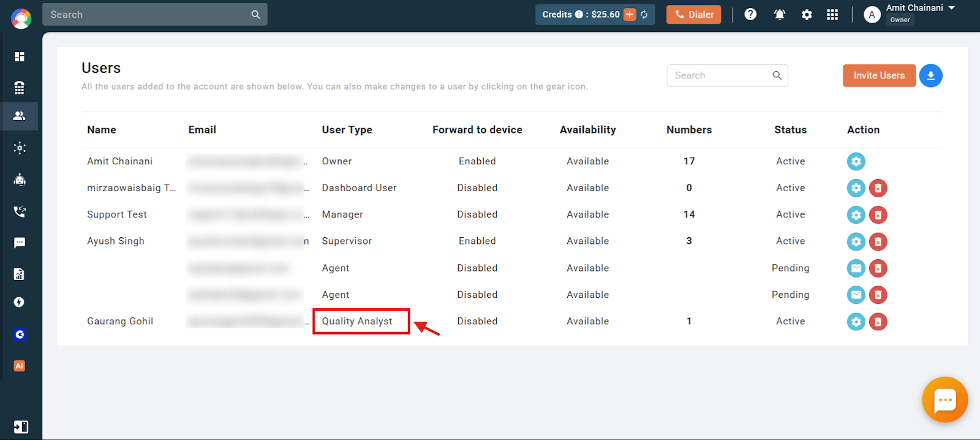Viewport: 980px width, 440px height.
Task: Click the Quality Analyst user type
Action: (357, 321)
